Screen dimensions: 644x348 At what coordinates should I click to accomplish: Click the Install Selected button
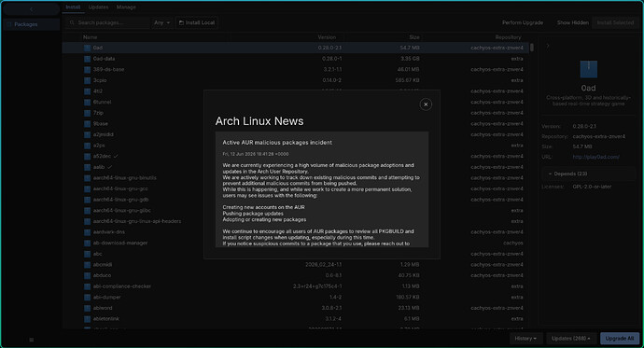point(615,22)
